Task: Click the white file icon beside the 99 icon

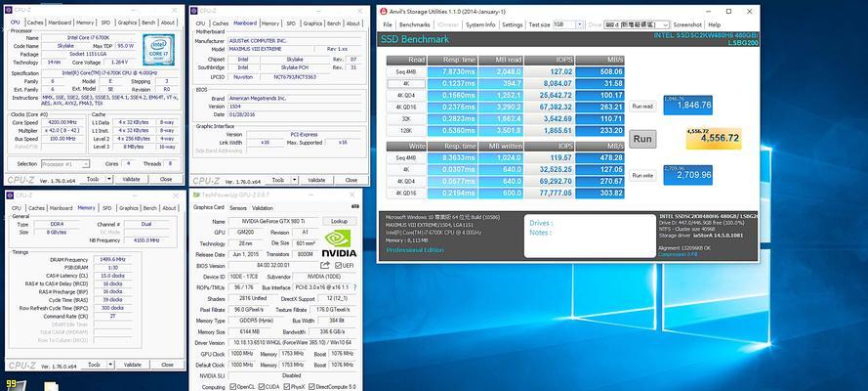Action: coord(51,386)
